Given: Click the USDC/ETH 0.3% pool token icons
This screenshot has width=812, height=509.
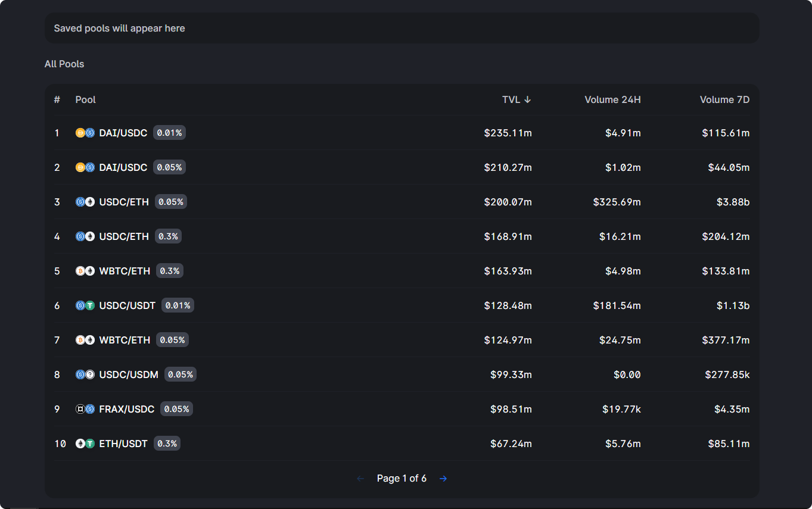Looking at the screenshot, I should click(x=85, y=236).
